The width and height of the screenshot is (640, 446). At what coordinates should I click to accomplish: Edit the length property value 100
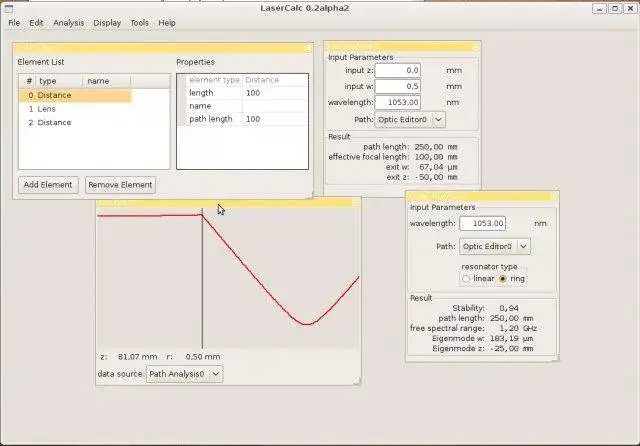pyautogui.click(x=275, y=93)
